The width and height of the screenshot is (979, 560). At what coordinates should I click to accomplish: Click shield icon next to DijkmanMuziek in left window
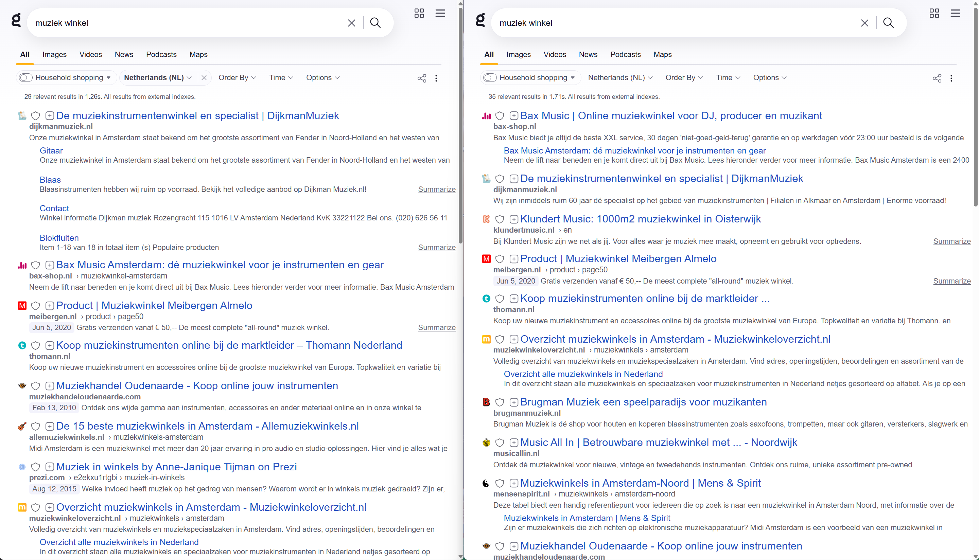click(35, 116)
